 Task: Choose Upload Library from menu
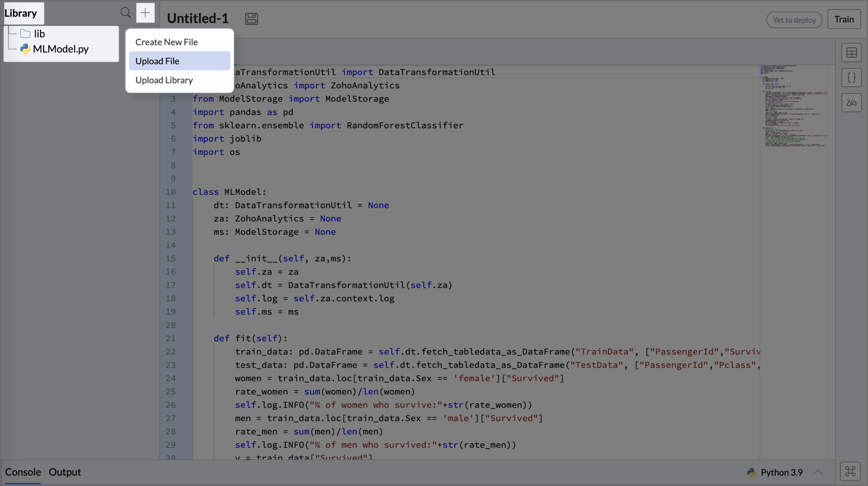coord(164,80)
